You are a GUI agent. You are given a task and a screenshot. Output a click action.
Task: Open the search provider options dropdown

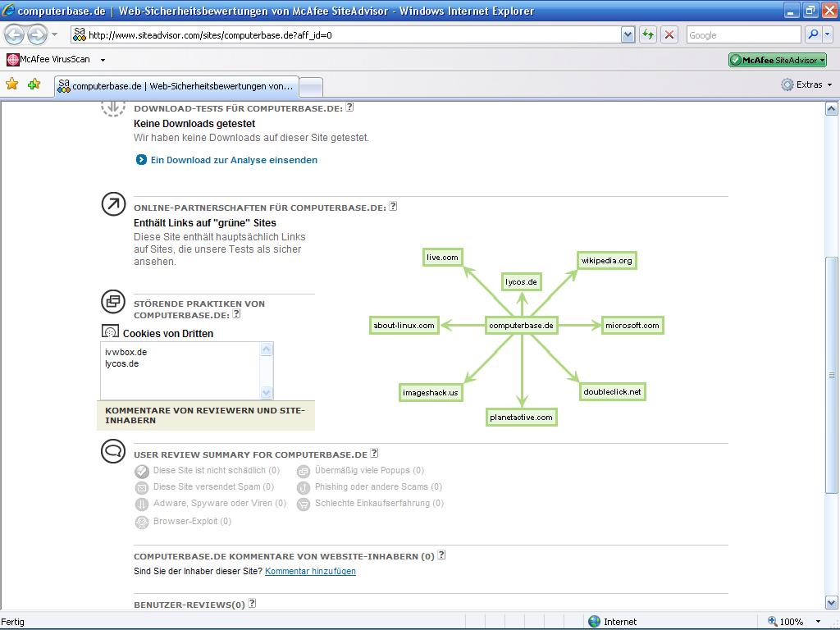pos(827,34)
